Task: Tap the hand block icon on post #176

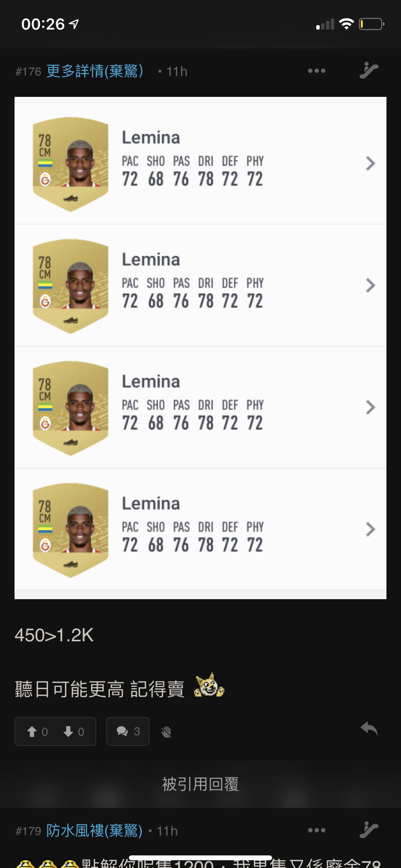Action: [166, 732]
